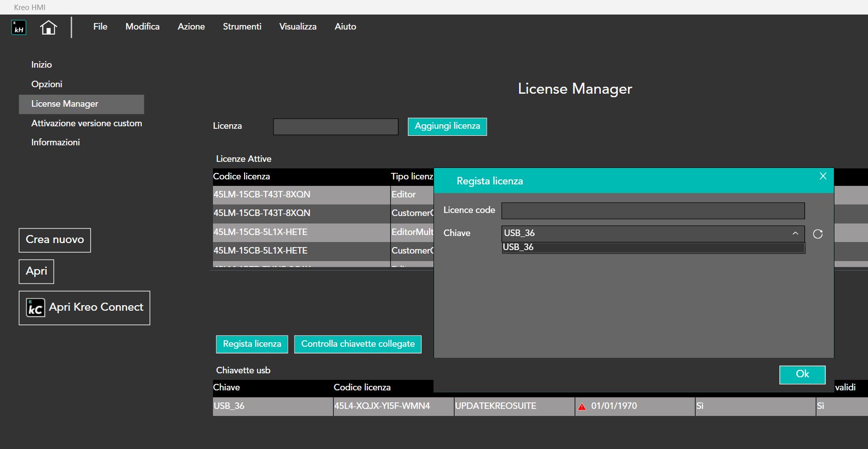Select first 45LM-15CB-5L1X-HETE EditorMult row
Image resolution: width=868 pixels, height=449 pixels.
(323, 233)
